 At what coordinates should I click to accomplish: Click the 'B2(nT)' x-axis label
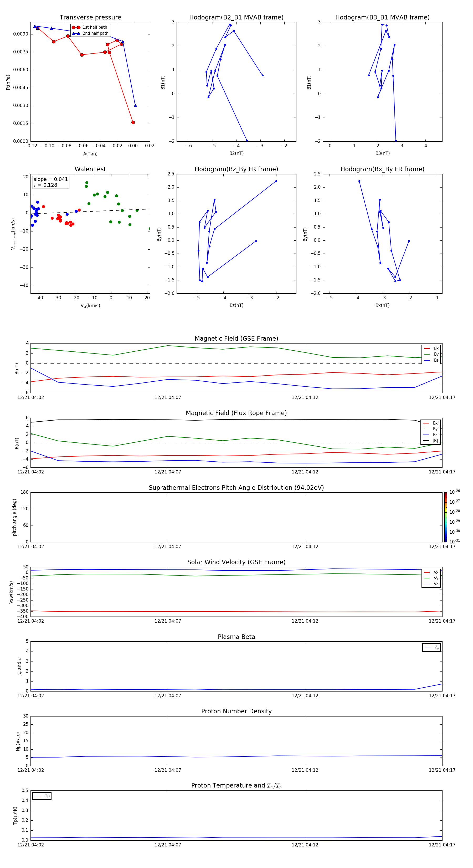tap(236, 153)
